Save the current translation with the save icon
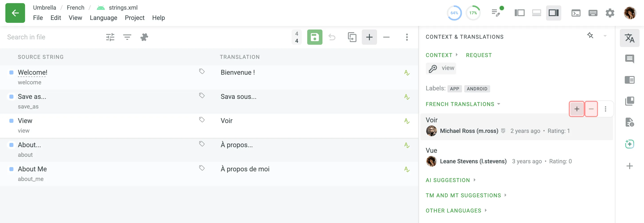 click(x=314, y=37)
